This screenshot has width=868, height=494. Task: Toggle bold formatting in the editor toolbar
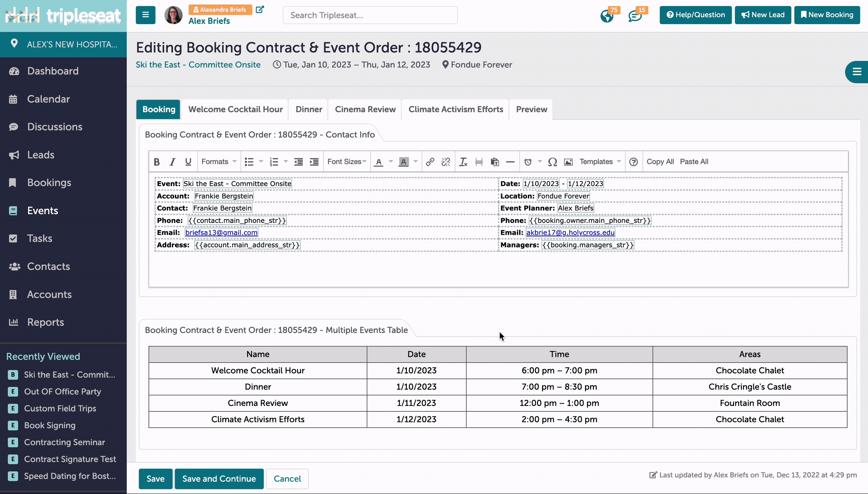pyautogui.click(x=157, y=162)
